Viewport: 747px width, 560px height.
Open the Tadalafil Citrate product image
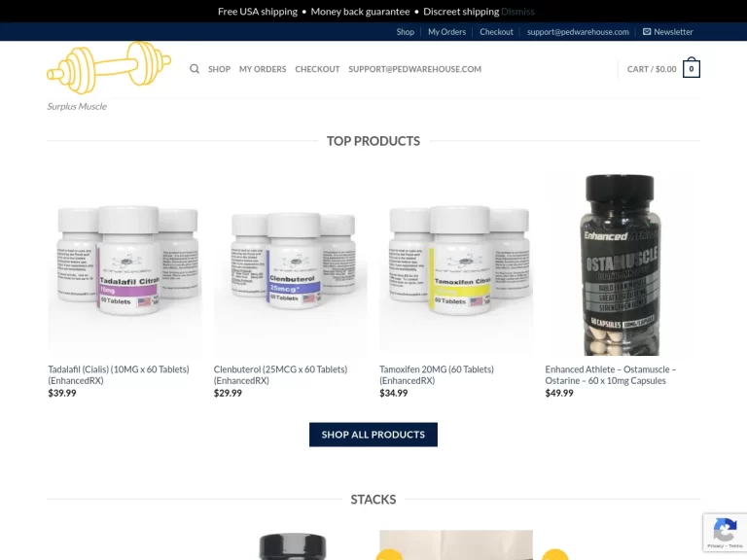click(124, 264)
